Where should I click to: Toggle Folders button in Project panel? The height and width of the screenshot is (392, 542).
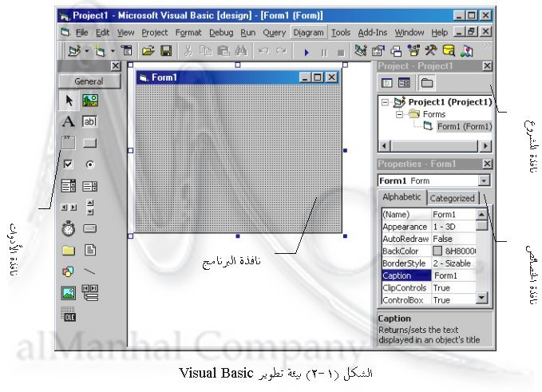click(427, 83)
